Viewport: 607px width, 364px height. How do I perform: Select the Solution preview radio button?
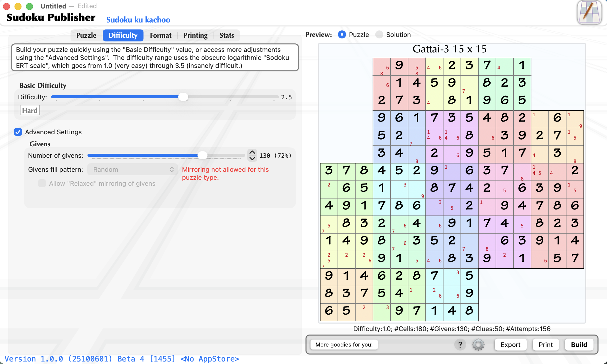[x=379, y=35]
